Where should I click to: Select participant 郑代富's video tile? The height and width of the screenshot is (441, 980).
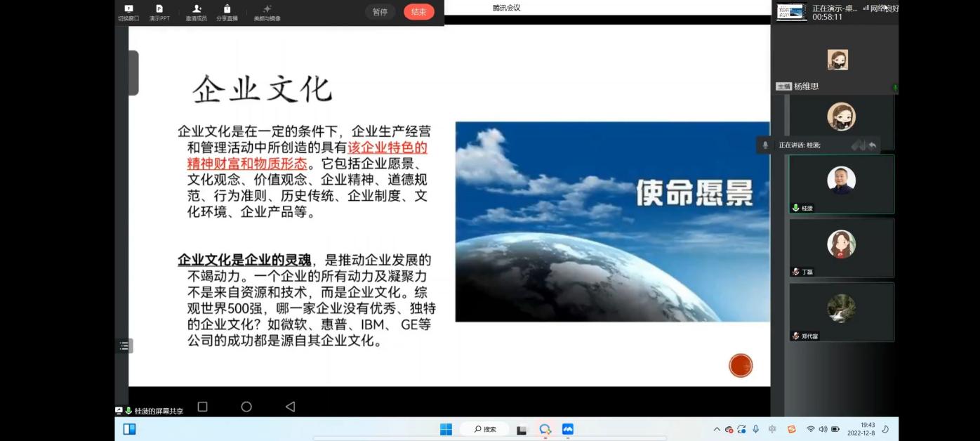pyautogui.click(x=842, y=312)
